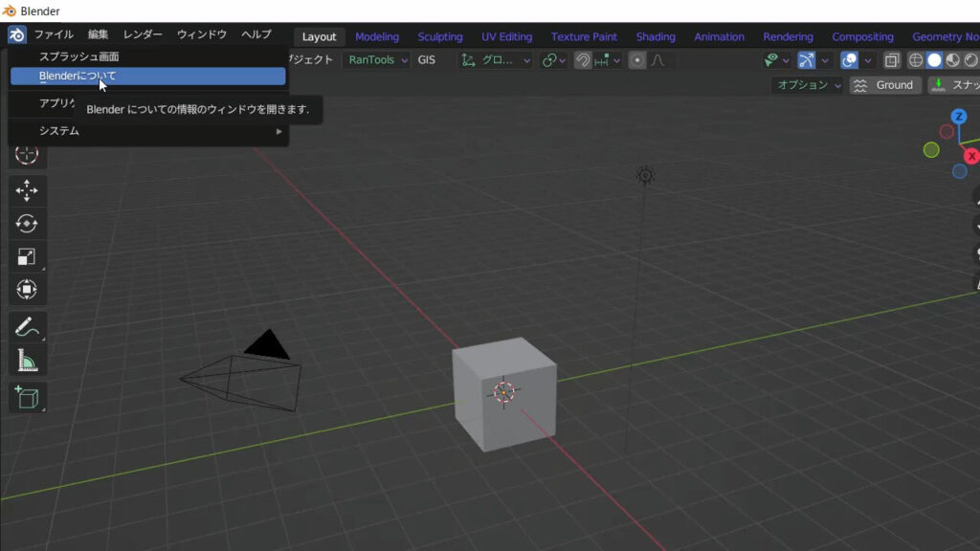The height and width of the screenshot is (551, 980).
Task: Click the スナッ snap button with green arrow
Action: pyautogui.click(x=954, y=85)
